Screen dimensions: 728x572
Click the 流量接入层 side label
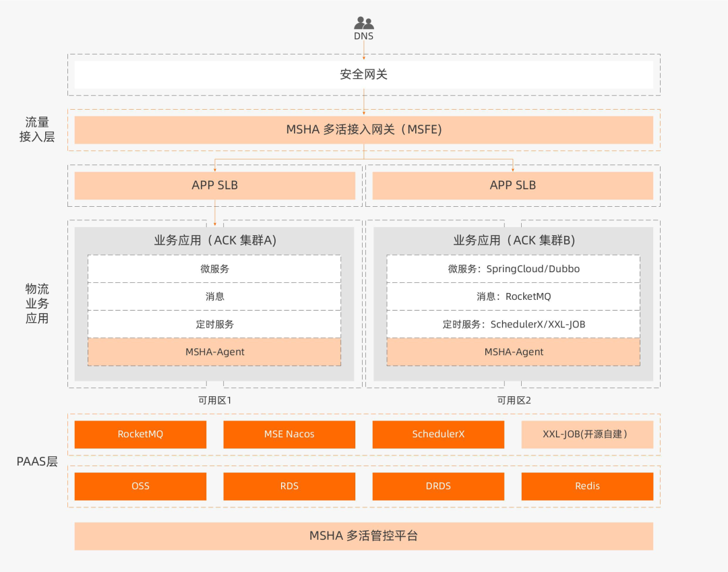[x=36, y=129]
